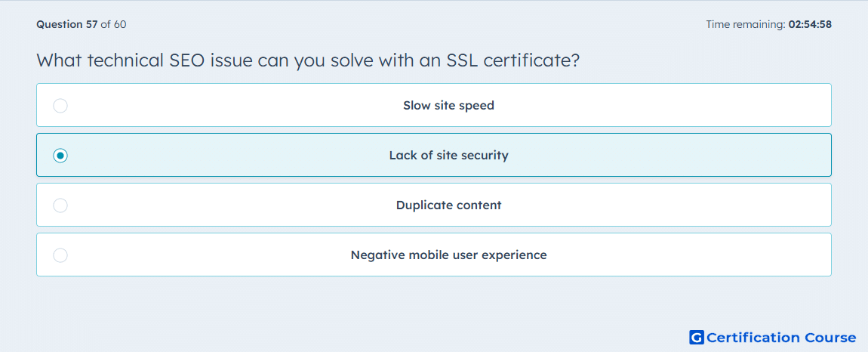Click the selected Lack of site security radio
The width and height of the screenshot is (868, 352).
(60, 156)
